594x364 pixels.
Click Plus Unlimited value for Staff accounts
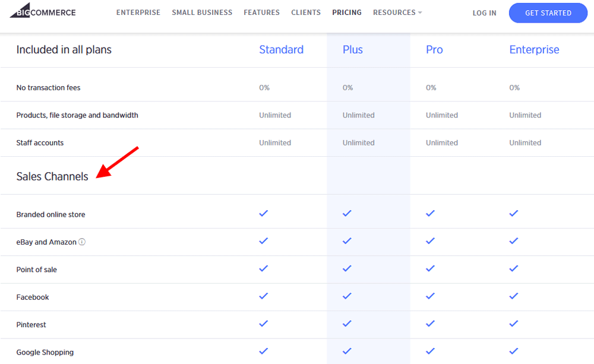358,143
